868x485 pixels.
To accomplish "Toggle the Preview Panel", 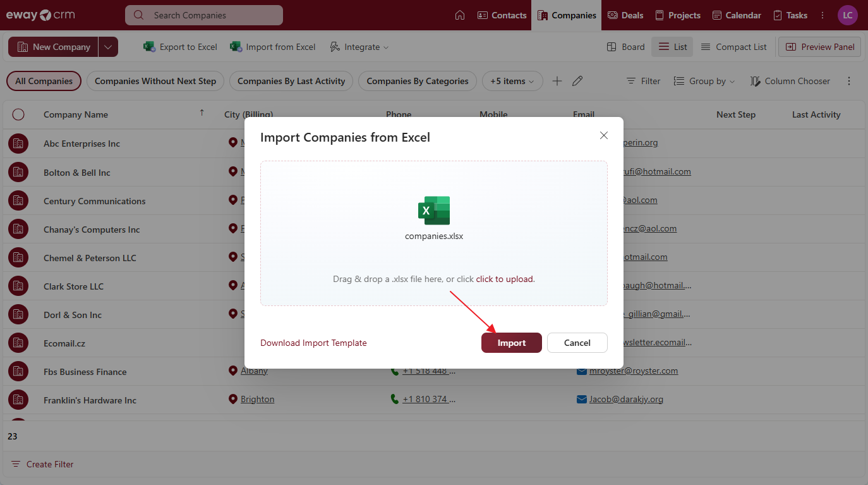I will point(819,47).
